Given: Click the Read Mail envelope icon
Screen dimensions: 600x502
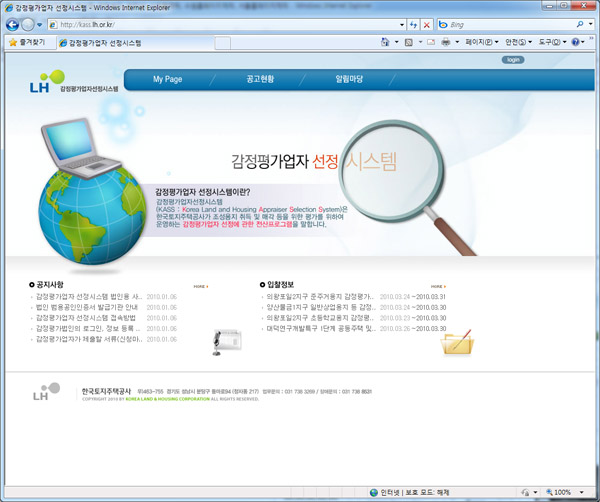Looking at the screenshot, I should click(431, 42).
